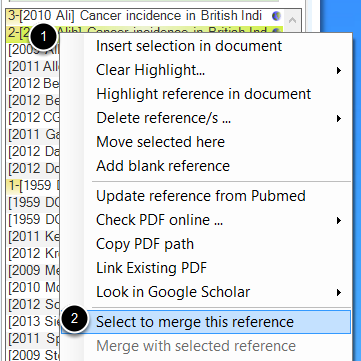Click the globe icon beside 2010 Ali reference
This screenshot has width=361, height=361.
pyautogui.click(x=276, y=16)
